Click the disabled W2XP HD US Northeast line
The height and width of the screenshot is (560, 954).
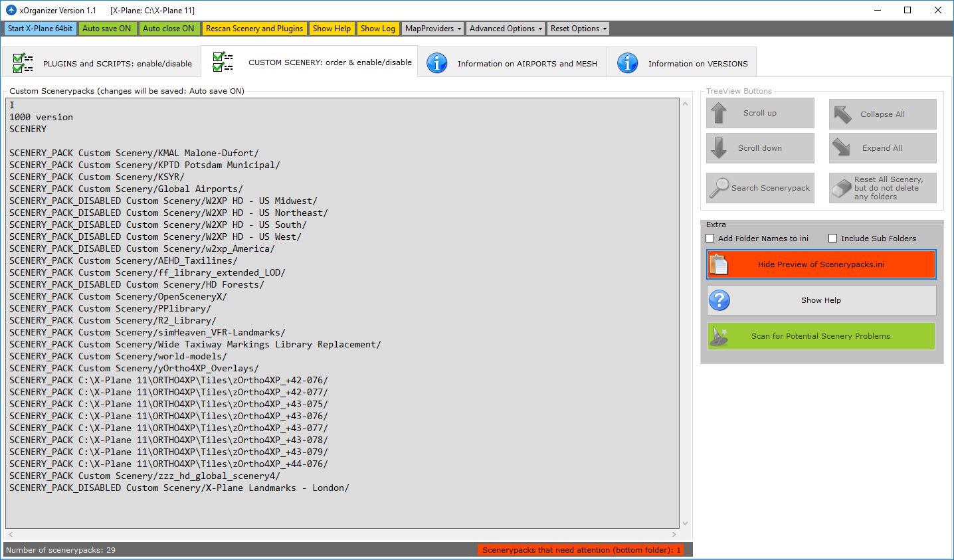(169, 213)
